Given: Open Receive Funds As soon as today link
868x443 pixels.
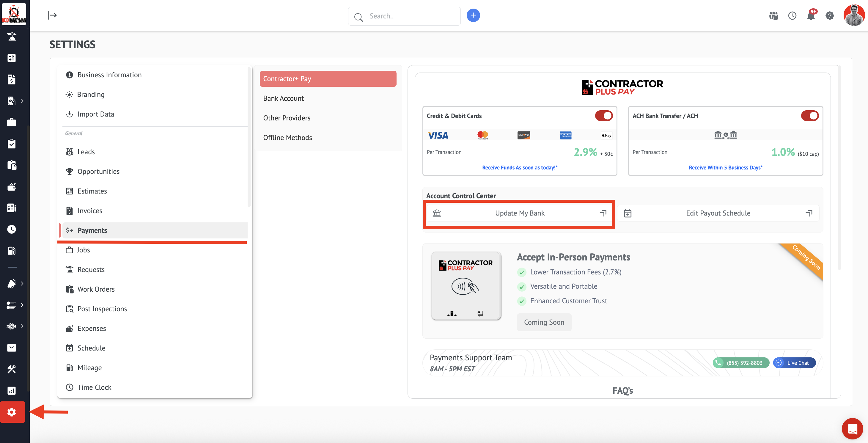Looking at the screenshot, I should tap(520, 168).
